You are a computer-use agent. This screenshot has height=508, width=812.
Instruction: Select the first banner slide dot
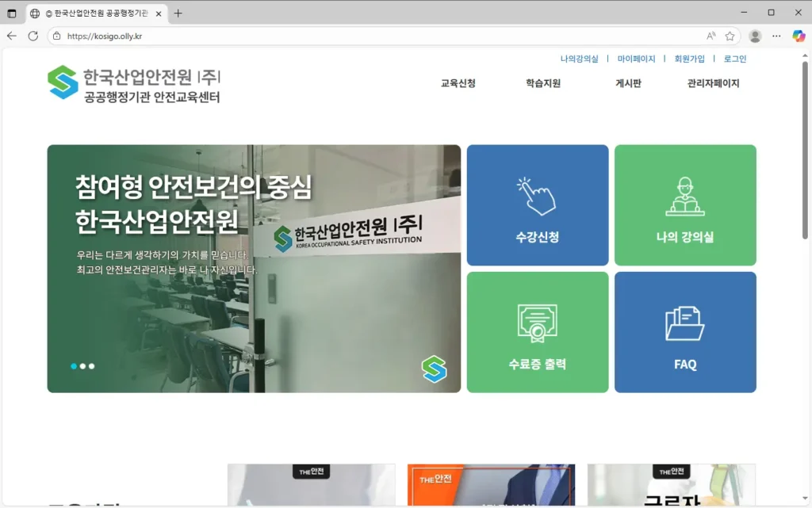click(x=74, y=366)
